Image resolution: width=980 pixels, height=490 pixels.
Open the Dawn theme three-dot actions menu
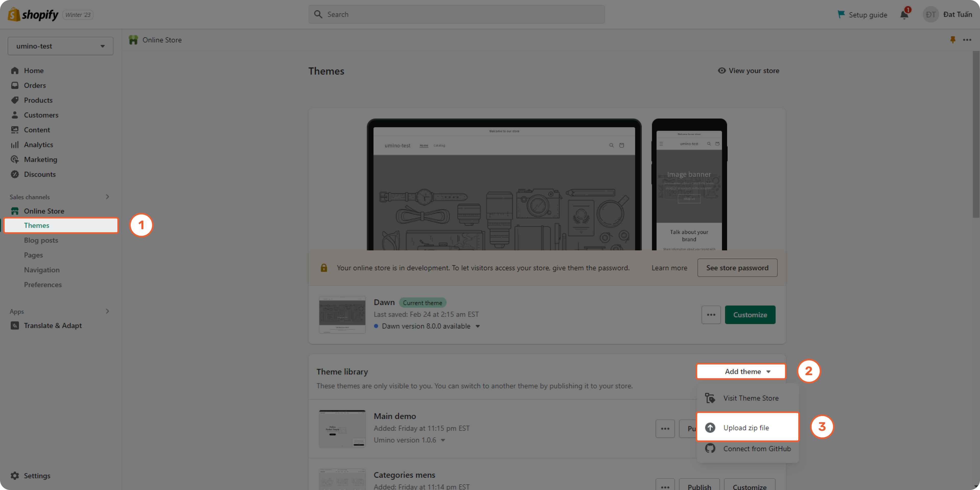[711, 315]
